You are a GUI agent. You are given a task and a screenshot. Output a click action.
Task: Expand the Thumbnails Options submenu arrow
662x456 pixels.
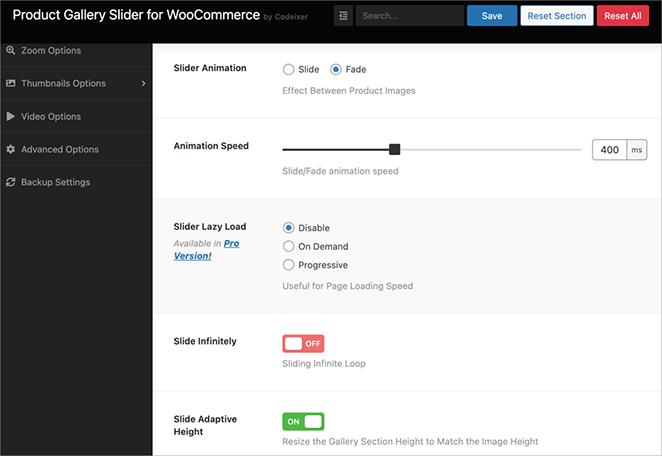tap(143, 84)
